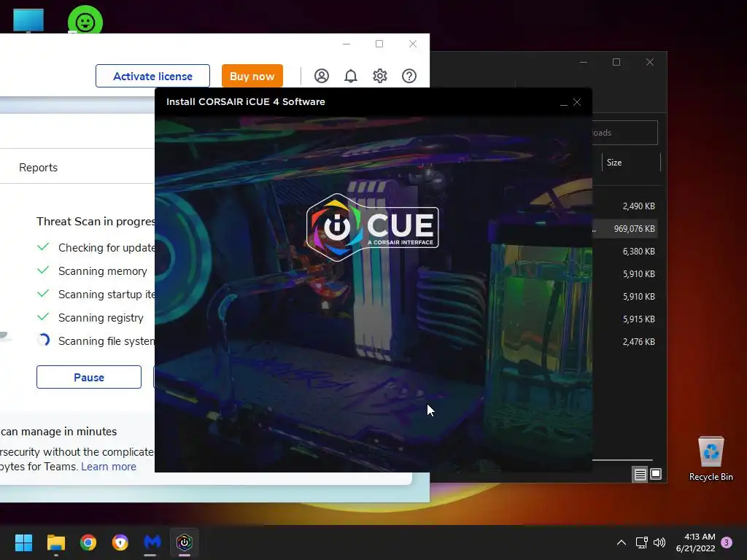
Task: Maximize the File Explorer window
Action: pos(616,63)
